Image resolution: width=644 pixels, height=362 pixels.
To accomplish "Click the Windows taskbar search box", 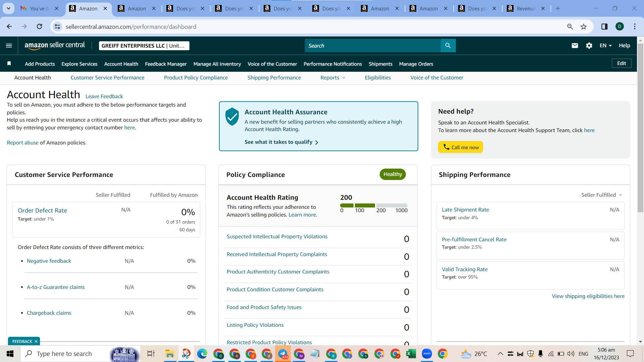I will click(80, 354).
